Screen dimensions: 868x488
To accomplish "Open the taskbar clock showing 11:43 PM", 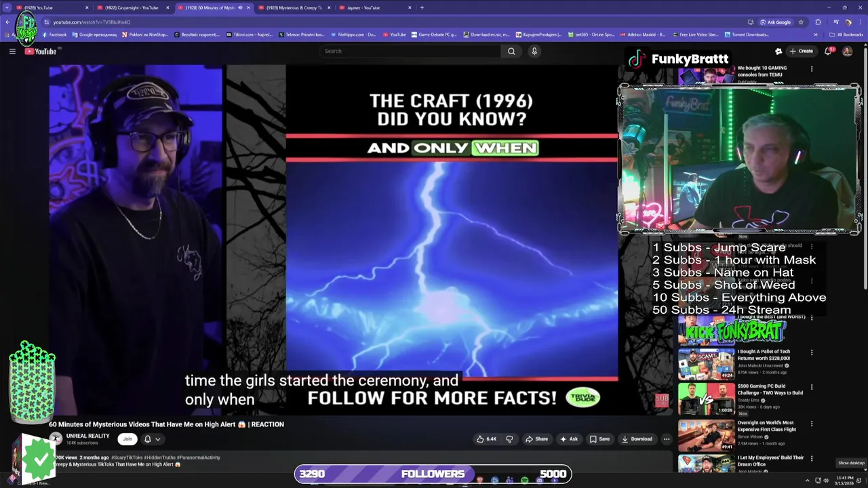I will point(845,480).
